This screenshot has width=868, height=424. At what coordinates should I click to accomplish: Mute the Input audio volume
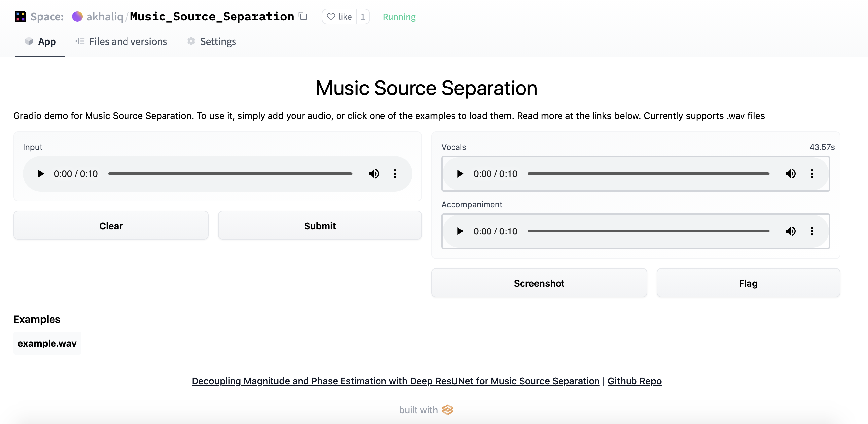point(374,174)
